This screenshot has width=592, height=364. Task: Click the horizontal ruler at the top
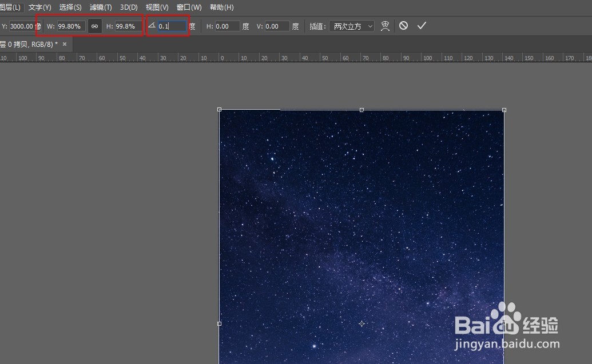pos(296,58)
